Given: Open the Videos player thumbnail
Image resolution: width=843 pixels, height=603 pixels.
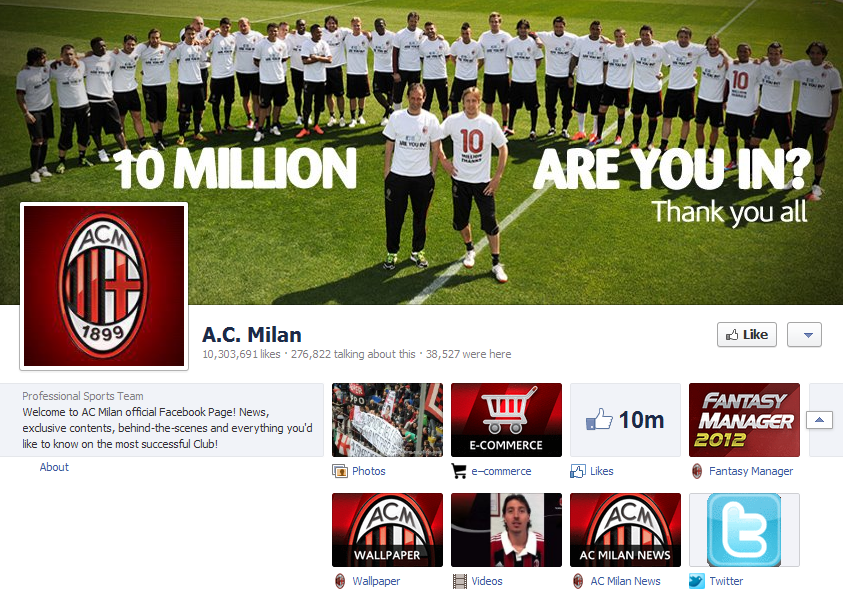Looking at the screenshot, I should click(506, 530).
